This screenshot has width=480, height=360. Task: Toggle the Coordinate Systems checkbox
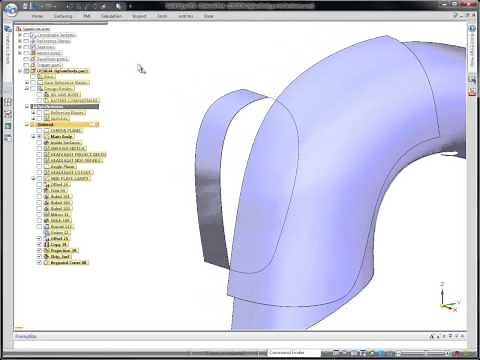coord(26,35)
